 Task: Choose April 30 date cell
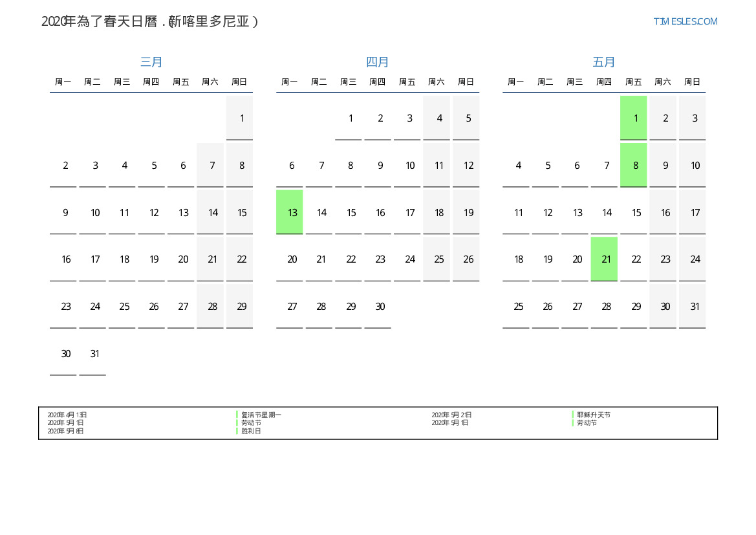click(x=378, y=306)
